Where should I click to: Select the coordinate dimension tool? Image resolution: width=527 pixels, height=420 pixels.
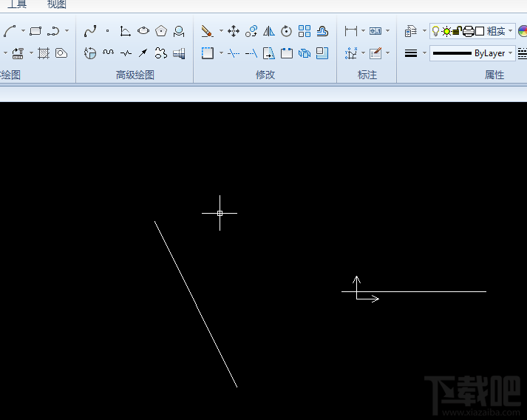coord(351,53)
